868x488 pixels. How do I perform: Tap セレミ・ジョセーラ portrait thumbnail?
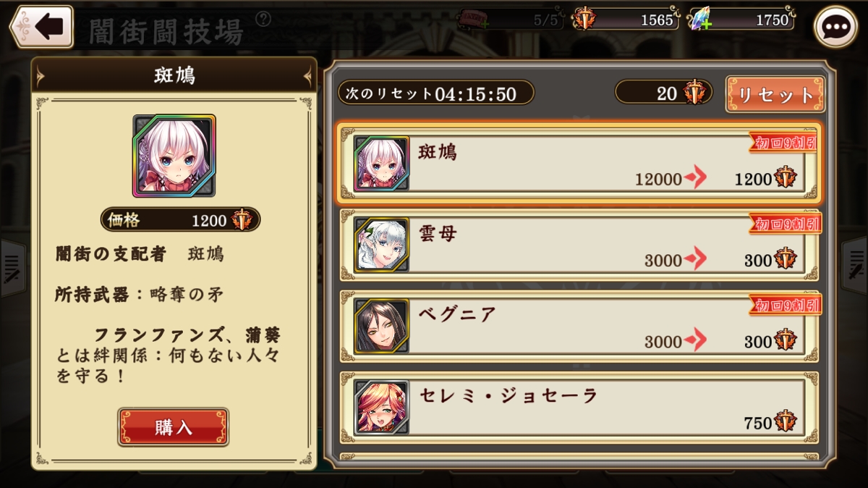(382, 407)
